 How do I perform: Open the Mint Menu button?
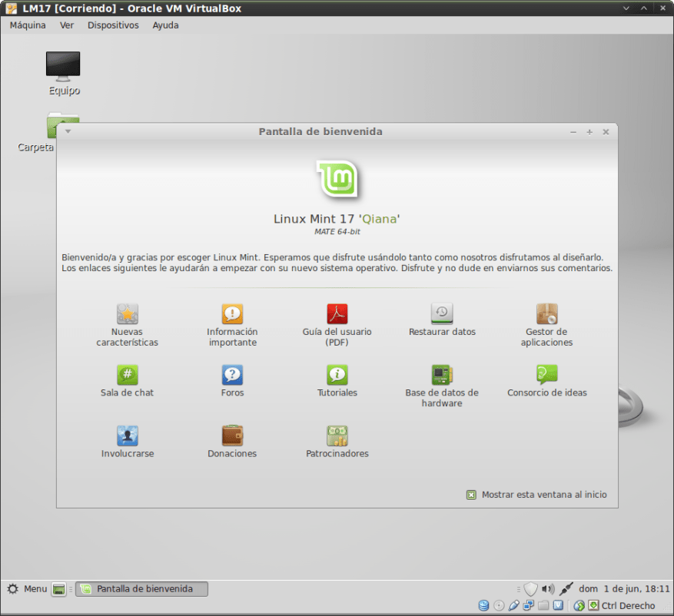point(27,589)
